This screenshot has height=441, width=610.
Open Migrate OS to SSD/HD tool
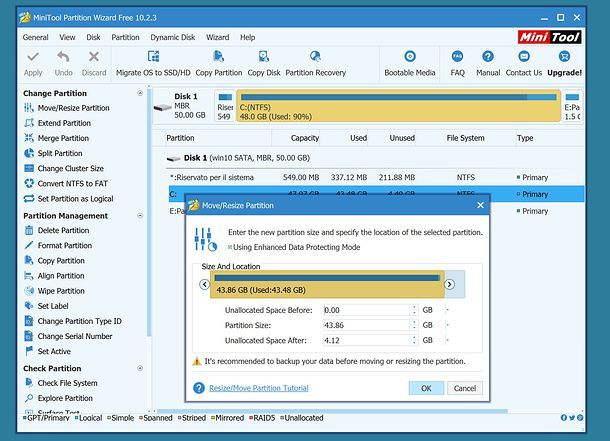153,57
